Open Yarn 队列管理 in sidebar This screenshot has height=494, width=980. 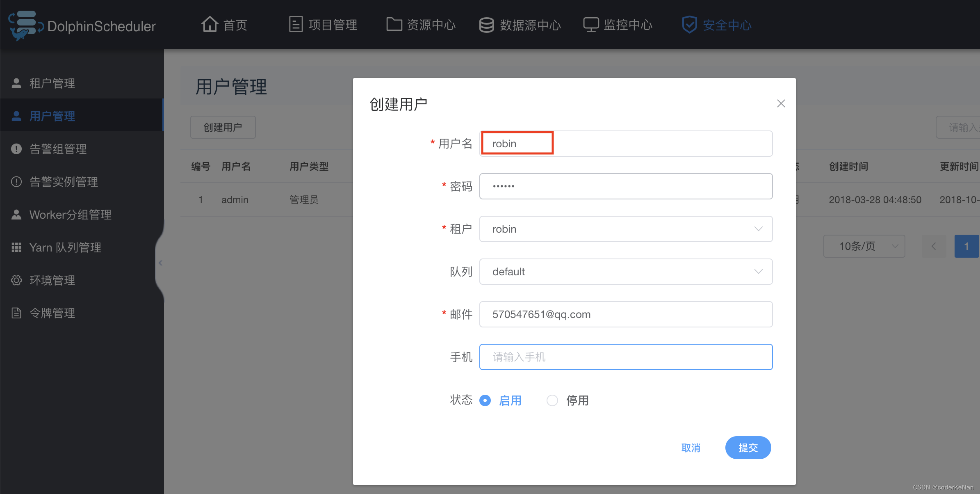(x=82, y=247)
